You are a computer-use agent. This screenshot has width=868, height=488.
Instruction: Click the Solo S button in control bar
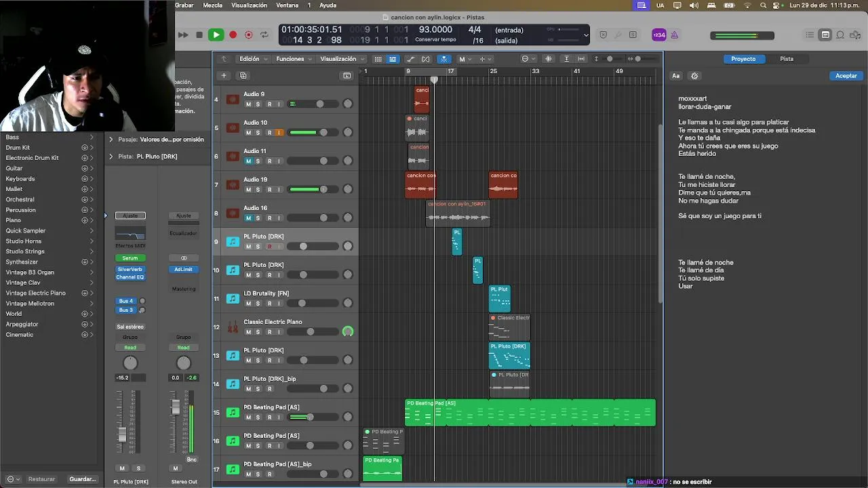pos(633,35)
